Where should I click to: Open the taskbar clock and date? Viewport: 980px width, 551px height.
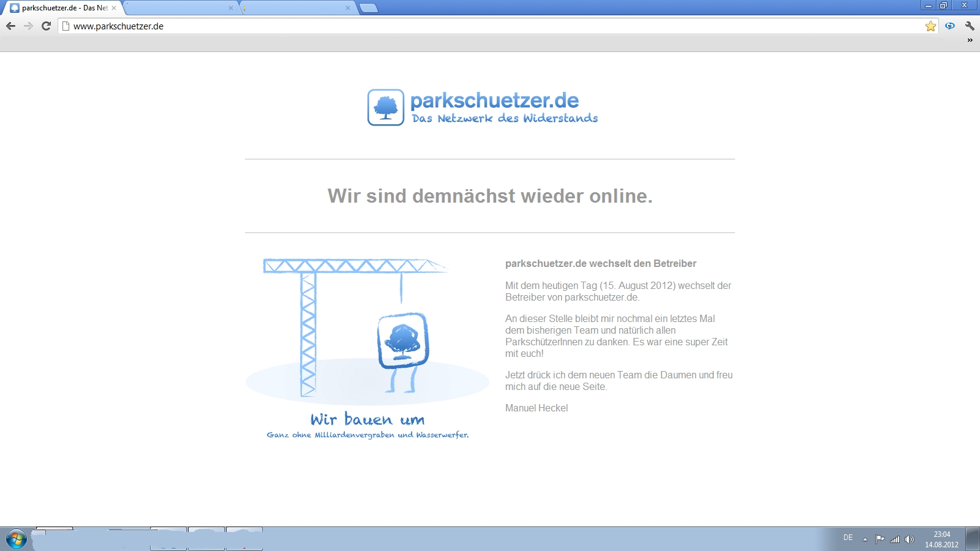click(x=941, y=539)
